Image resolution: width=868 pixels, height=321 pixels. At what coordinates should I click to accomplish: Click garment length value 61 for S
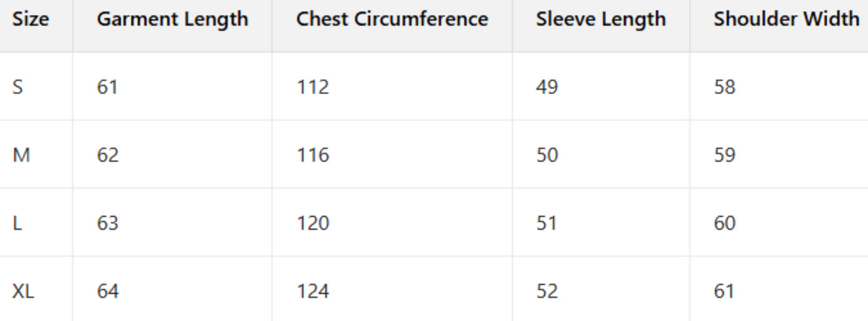click(107, 87)
